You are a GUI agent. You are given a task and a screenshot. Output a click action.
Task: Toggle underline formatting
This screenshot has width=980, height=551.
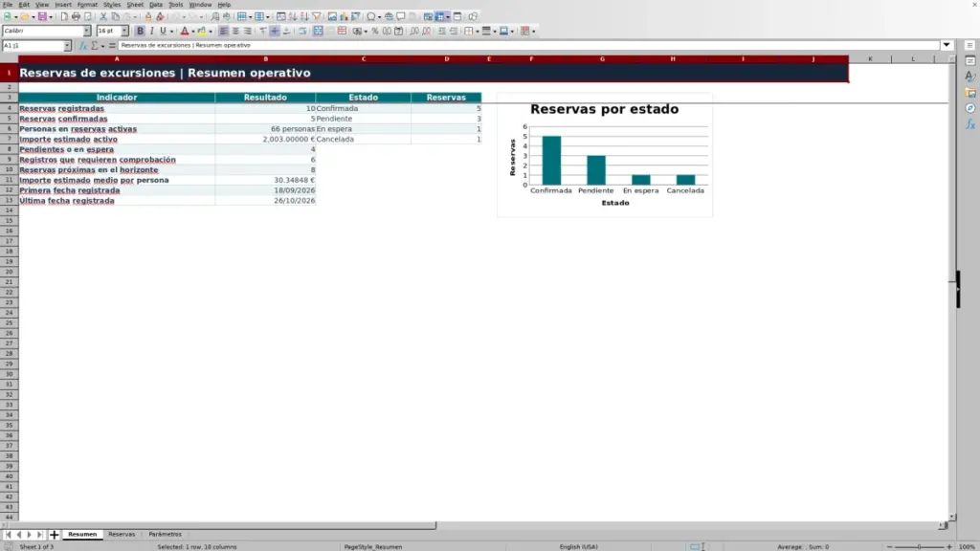[163, 32]
